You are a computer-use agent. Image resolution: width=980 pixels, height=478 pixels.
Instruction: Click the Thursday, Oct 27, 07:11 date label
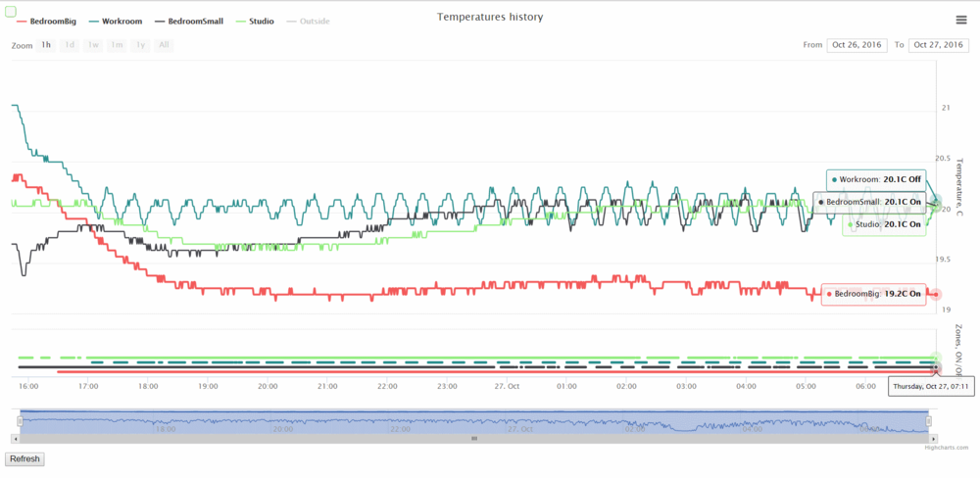(x=931, y=387)
